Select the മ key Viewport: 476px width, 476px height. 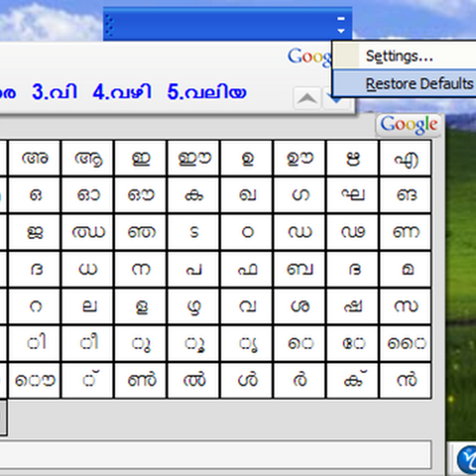pos(405,270)
